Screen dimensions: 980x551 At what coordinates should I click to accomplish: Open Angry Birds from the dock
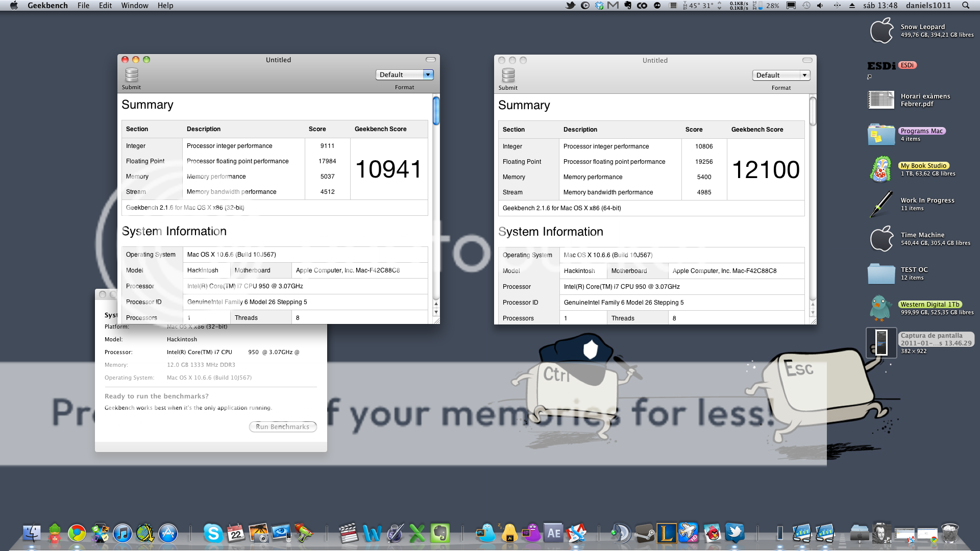[x=712, y=533]
